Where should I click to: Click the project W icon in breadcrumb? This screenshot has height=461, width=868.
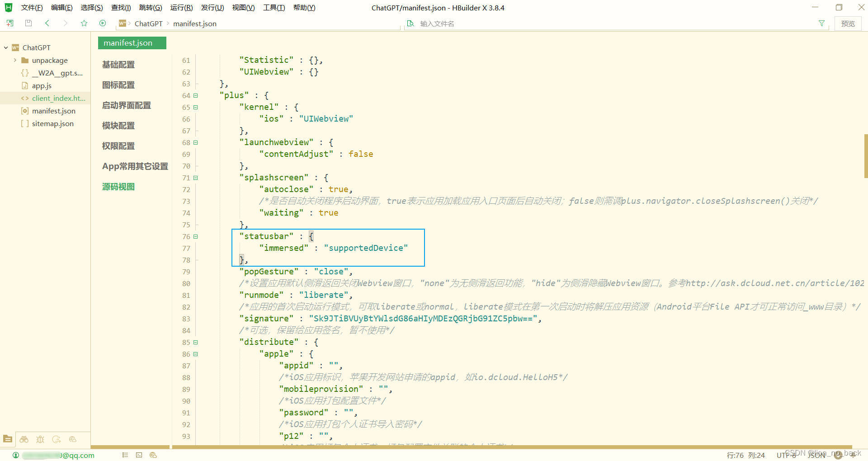123,23
